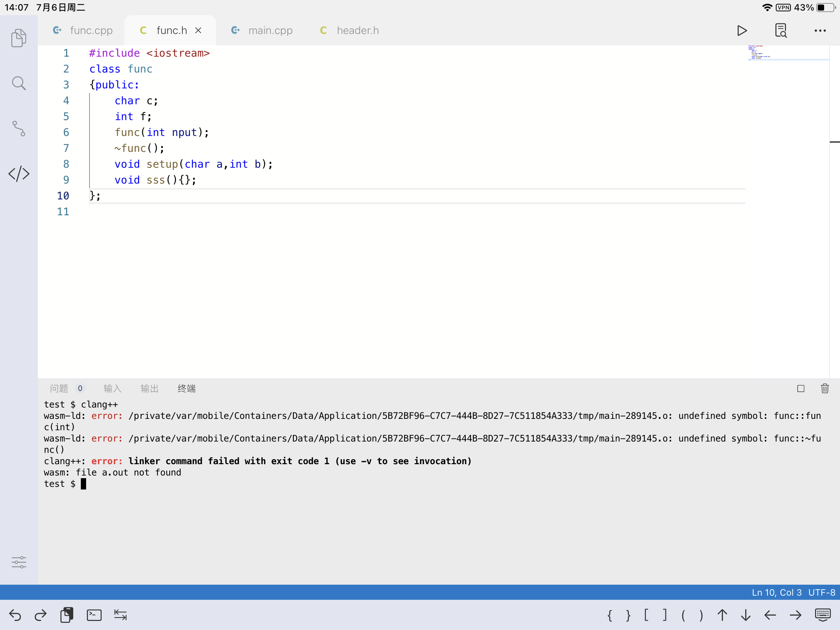
Task: Select the 问题 problems panel tab
Action: (x=59, y=389)
